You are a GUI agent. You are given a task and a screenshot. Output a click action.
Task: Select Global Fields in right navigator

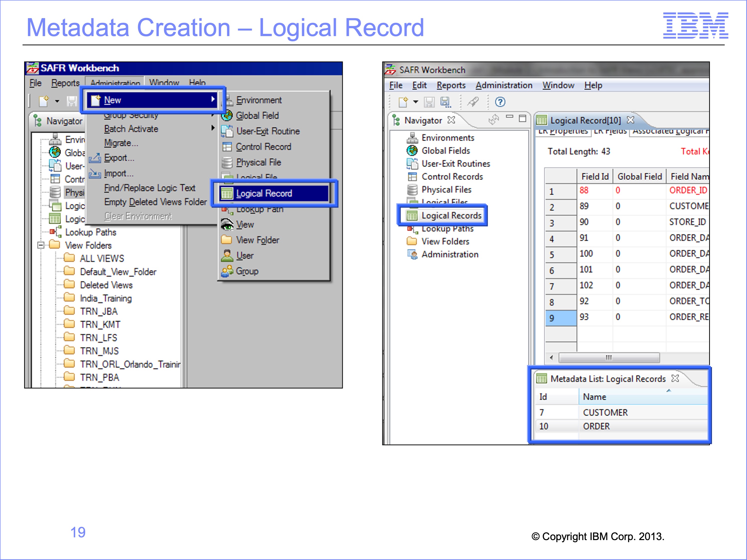(446, 151)
